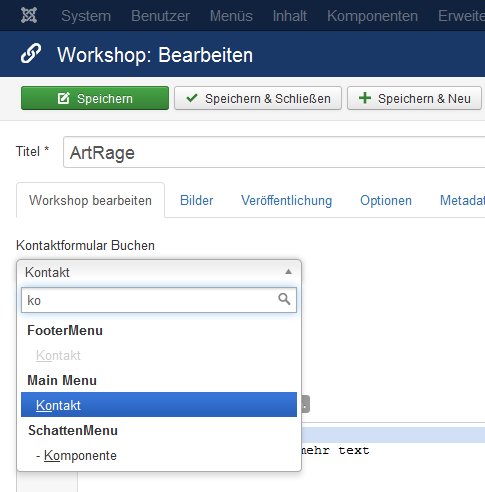Click the Workshop: Bearbeiten page title
This screenshot has width=485, height=492.
(155, 55)
